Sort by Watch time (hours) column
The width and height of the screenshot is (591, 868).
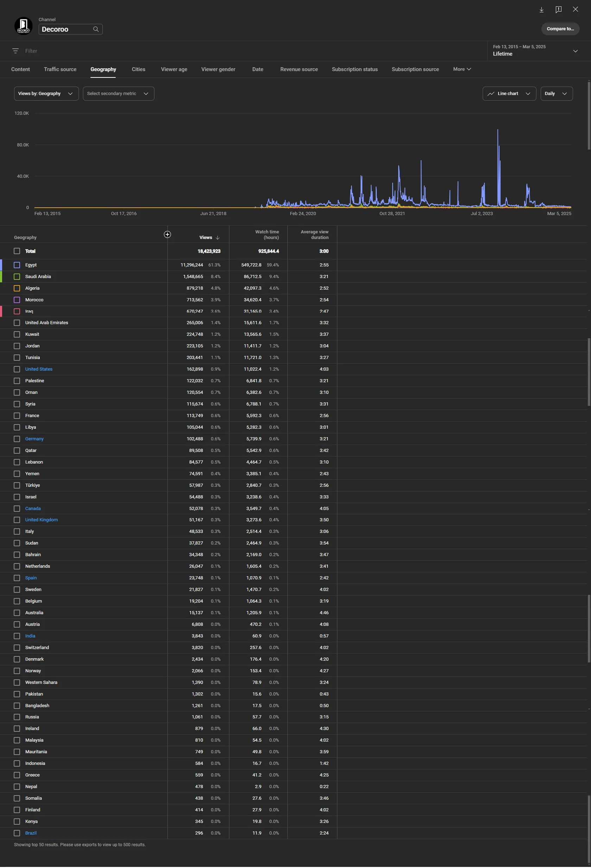tap(267, 235)
